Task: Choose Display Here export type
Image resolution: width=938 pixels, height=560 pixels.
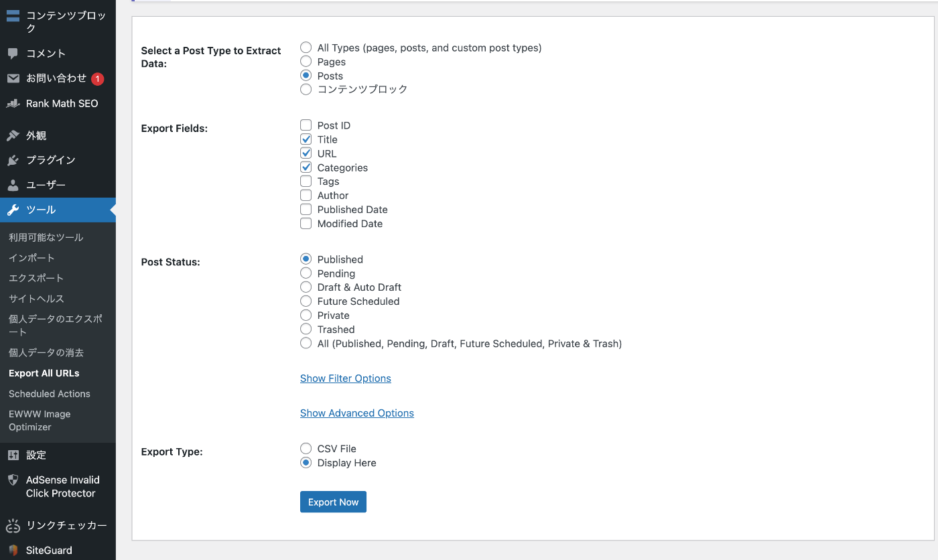Action: point(306,463)
